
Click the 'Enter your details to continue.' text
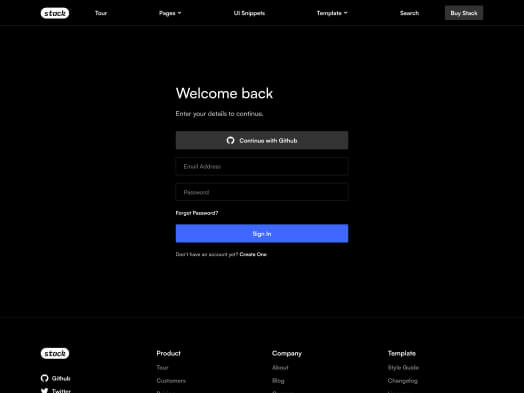point(220,114)
